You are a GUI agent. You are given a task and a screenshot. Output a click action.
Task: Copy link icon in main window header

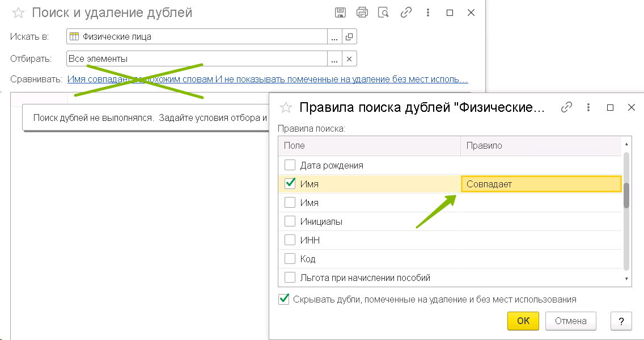(406, 12)
